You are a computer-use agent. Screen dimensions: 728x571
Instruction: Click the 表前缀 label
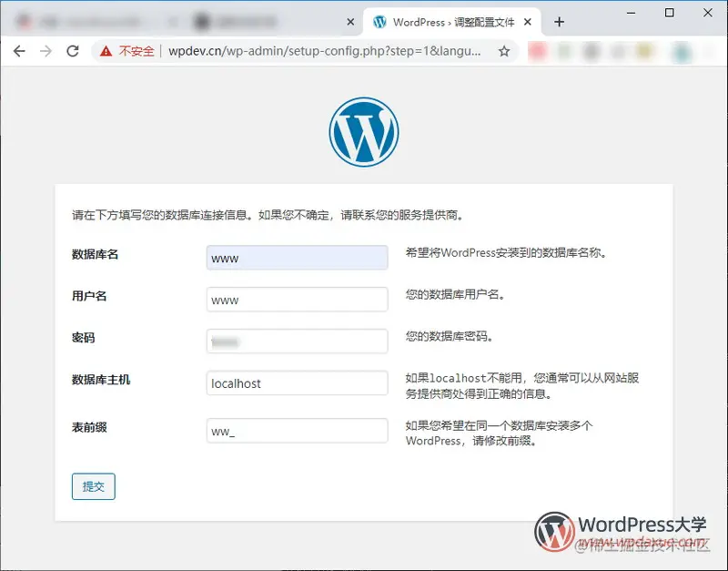(89, 427)
